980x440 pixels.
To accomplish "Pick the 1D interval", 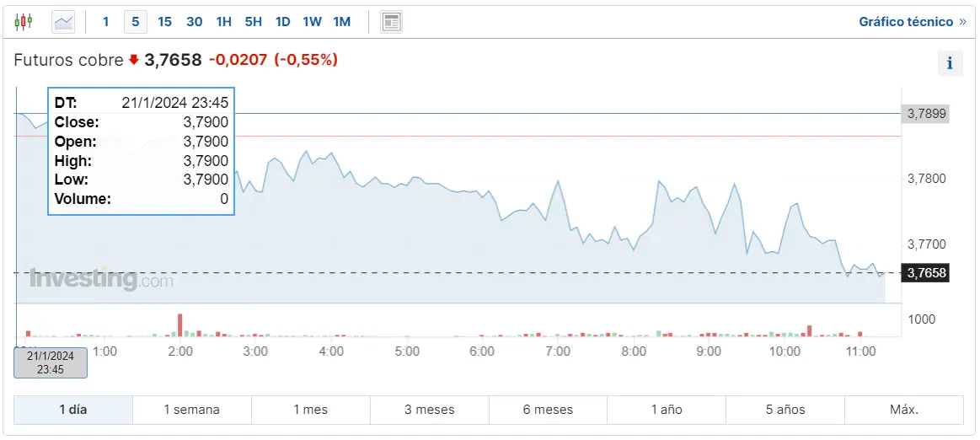I will pyautogui.click(x=283, y=22).
